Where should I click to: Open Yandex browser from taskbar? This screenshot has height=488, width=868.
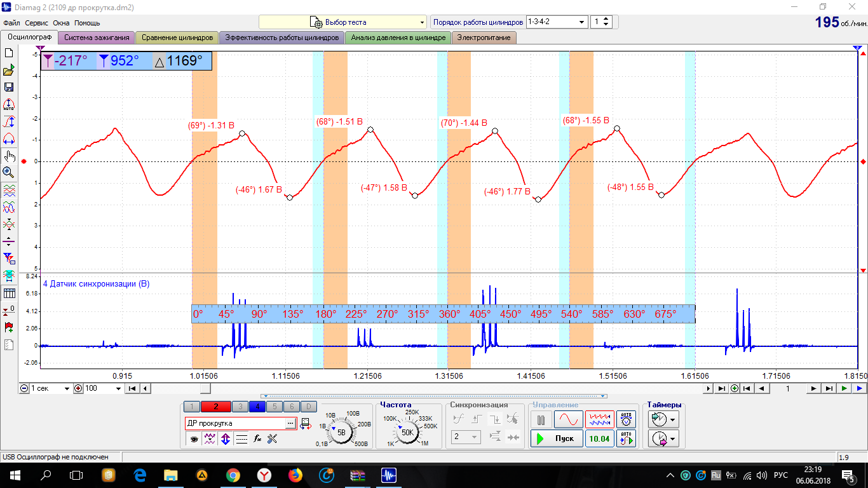(264, 475)
